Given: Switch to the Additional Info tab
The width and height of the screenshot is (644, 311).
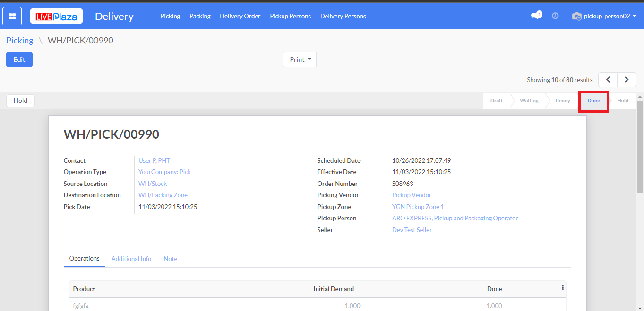Looking at the screenshot, I should click(131, 259).
